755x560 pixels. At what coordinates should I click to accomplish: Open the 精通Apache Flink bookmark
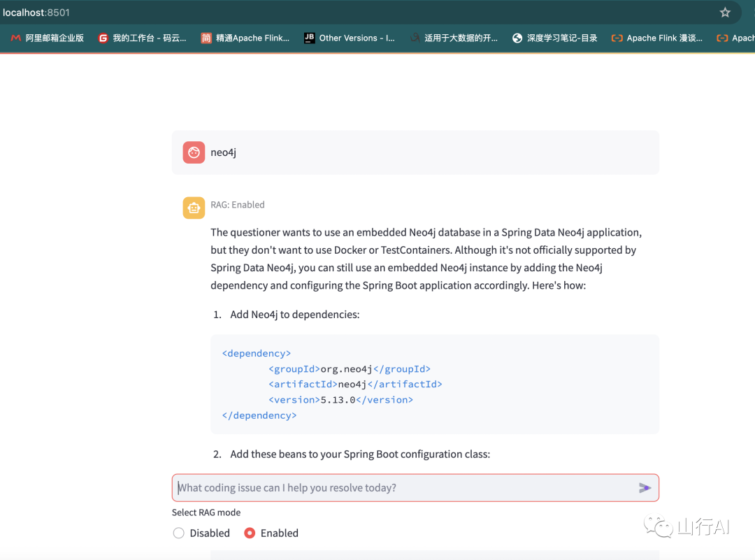point(245,38)
